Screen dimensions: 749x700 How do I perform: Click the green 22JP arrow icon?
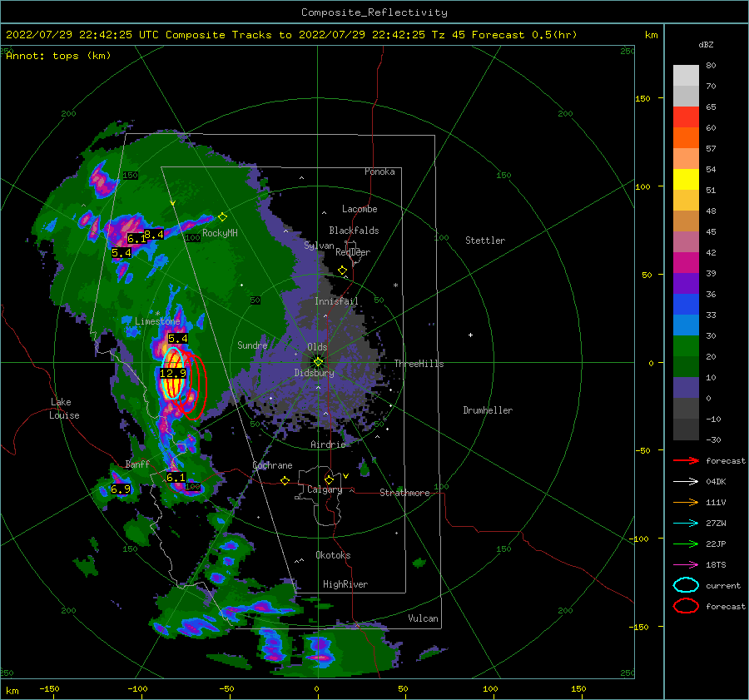point(686,544)
